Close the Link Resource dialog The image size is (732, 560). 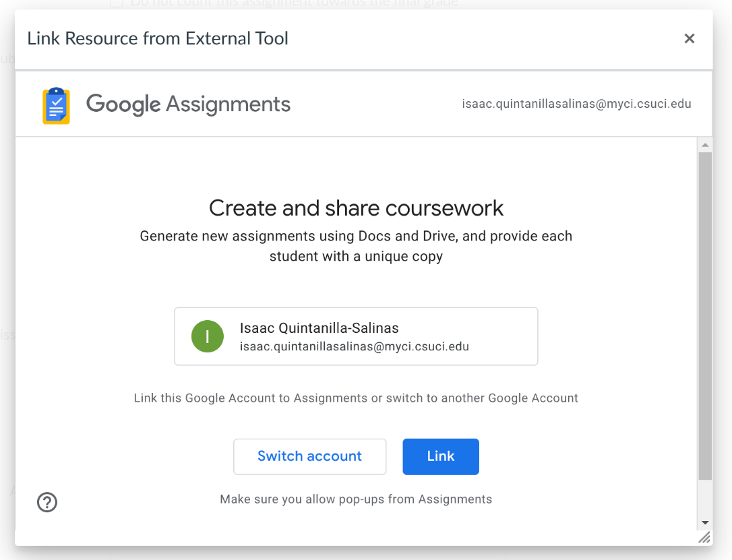tap(689, 38)
